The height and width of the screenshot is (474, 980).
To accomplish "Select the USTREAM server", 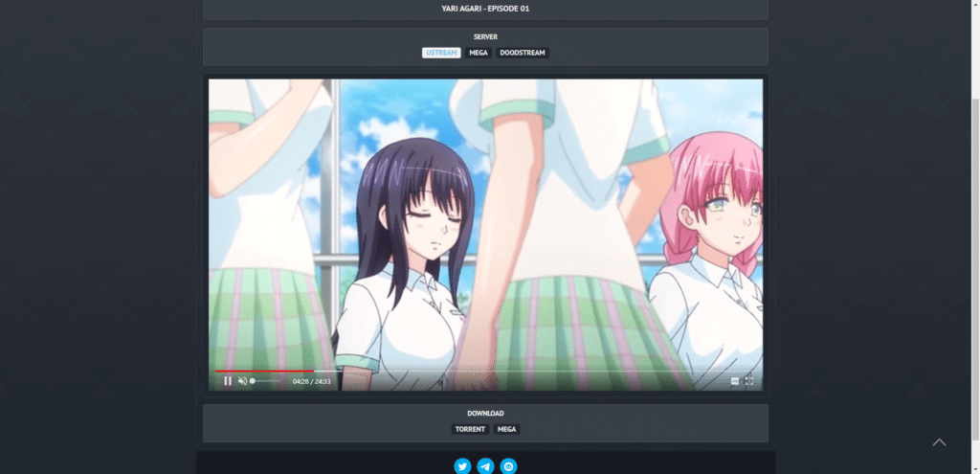I will (x=441, y=54).
